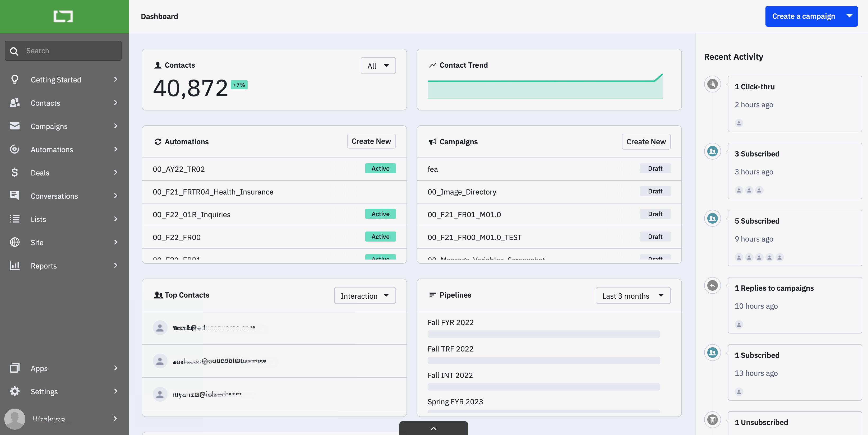
Task: Click the +7% contacts growth badge
Action: tap(239, 85)
